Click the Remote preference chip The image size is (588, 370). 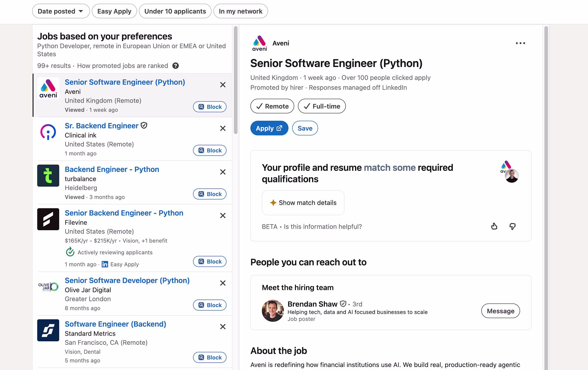272,106
